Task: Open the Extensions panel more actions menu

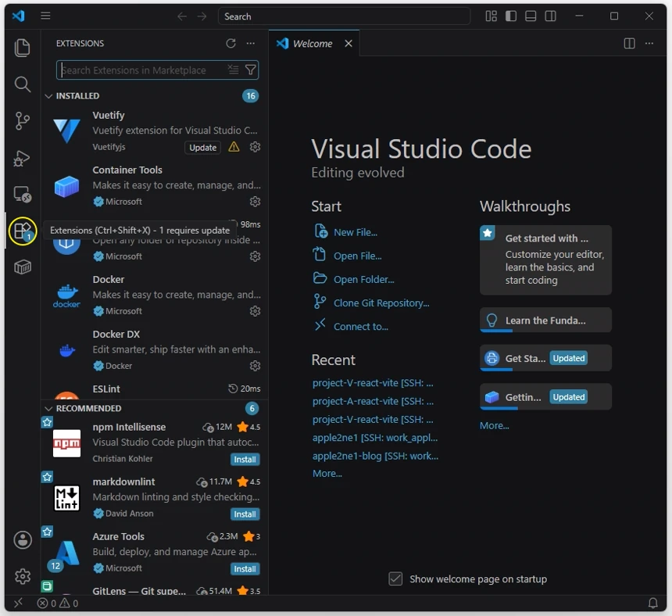Action: click(251, 43)
